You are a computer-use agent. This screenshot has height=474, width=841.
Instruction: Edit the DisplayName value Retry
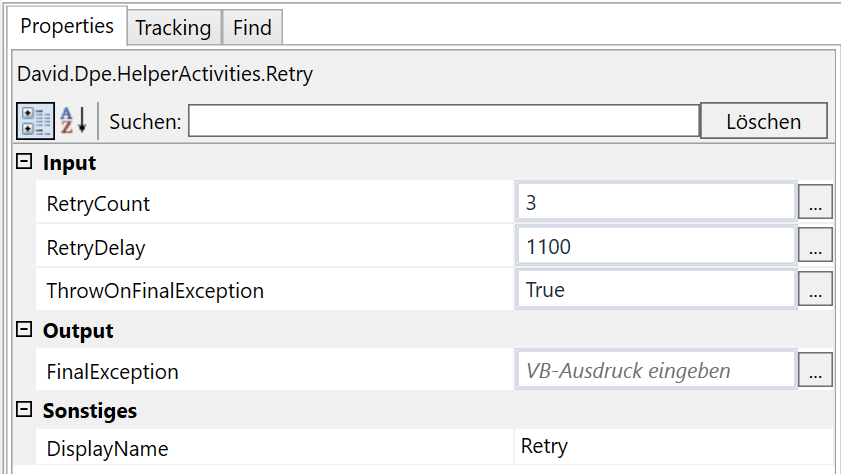click(670, 447)
